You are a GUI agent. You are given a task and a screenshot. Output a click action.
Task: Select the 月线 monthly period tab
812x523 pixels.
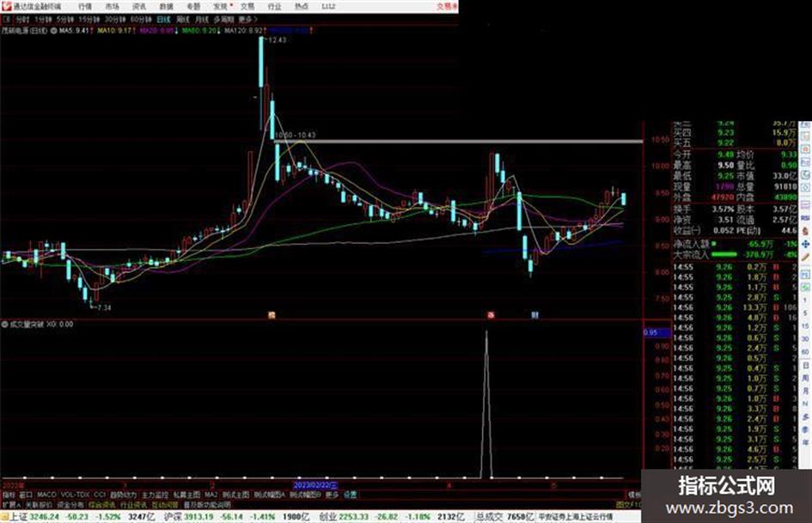point(201,20)
